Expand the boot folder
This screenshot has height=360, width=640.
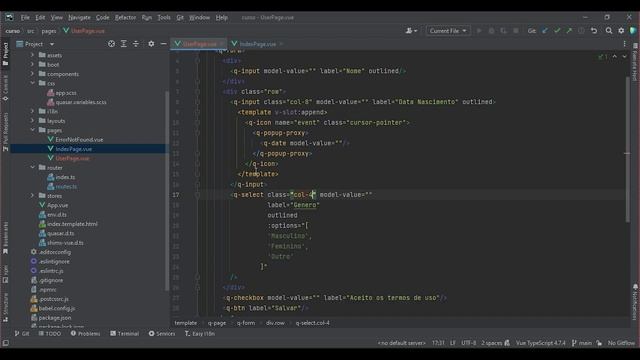coord(32,64)
